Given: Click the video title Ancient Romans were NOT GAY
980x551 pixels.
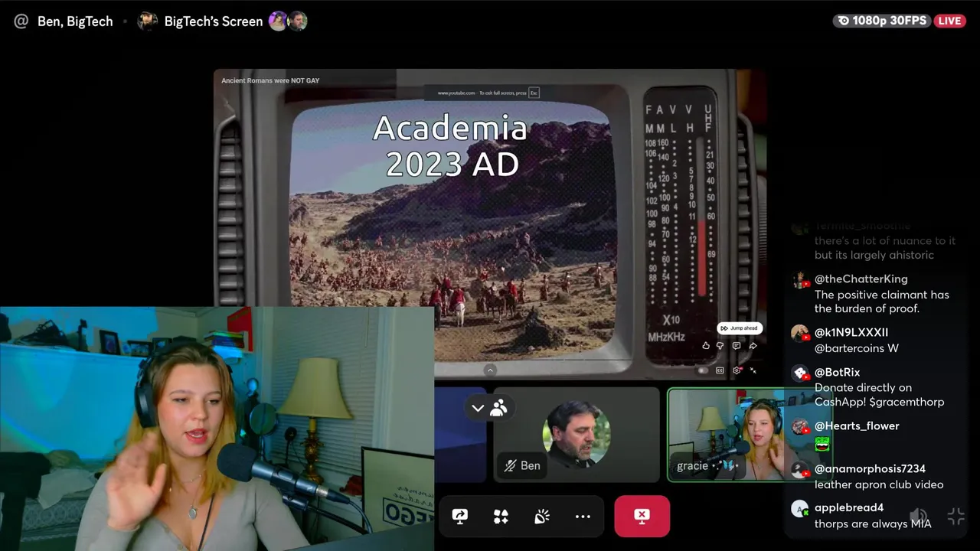Looking at the screenshot, I should 270,80.
